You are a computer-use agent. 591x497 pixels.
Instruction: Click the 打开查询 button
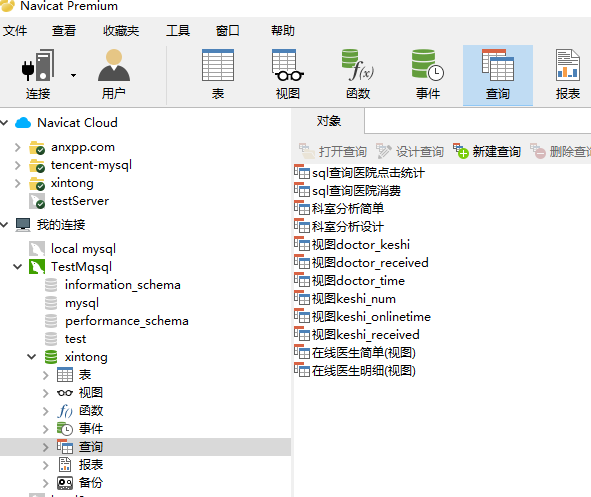[x=333, y=151]
